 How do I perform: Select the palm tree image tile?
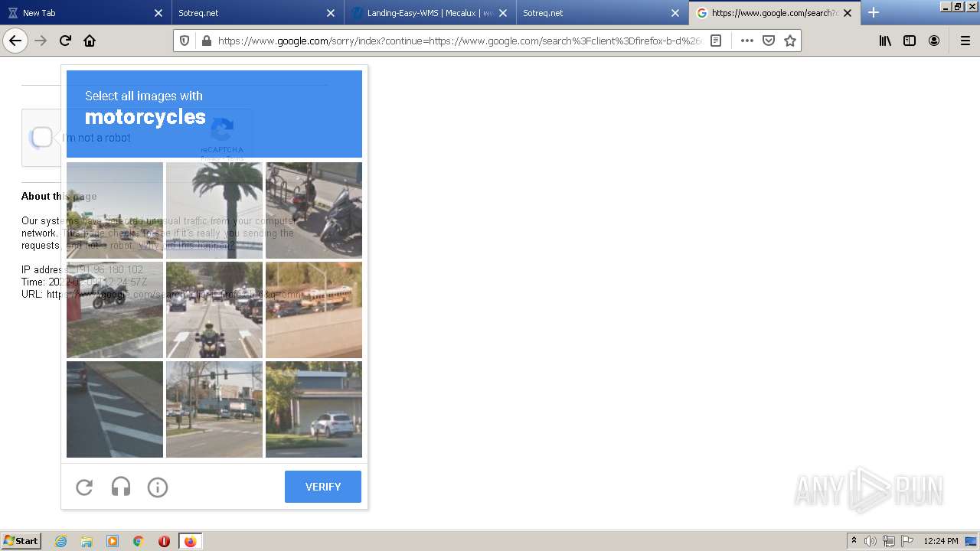[x=214, y=210]
